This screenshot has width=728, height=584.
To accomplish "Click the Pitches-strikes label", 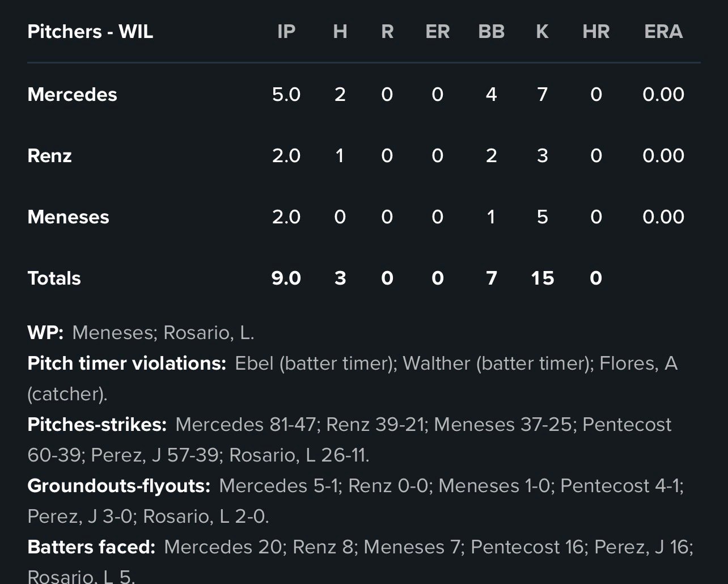I will tap(97, 424).
